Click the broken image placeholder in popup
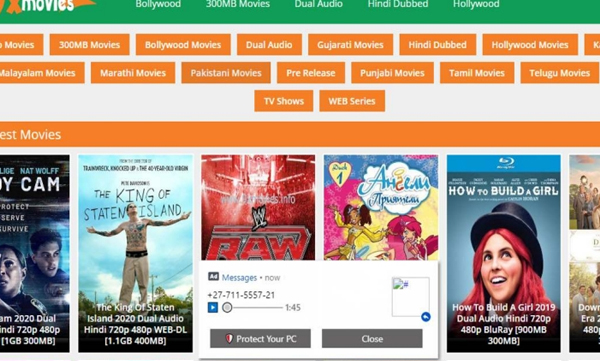The width and height of the screenshot is (600, 361). [411, 297]
